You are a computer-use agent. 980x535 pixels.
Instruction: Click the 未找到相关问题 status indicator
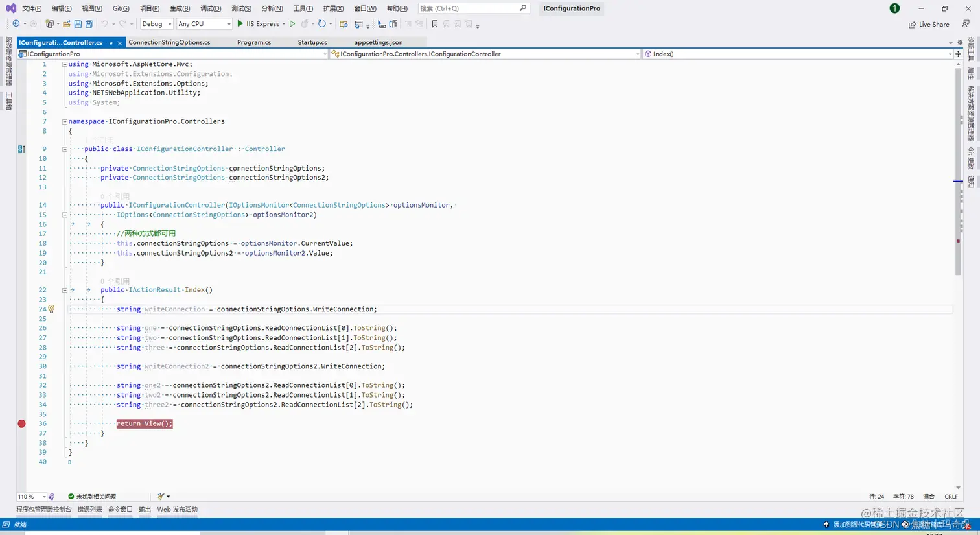click(x=92, y=497)
